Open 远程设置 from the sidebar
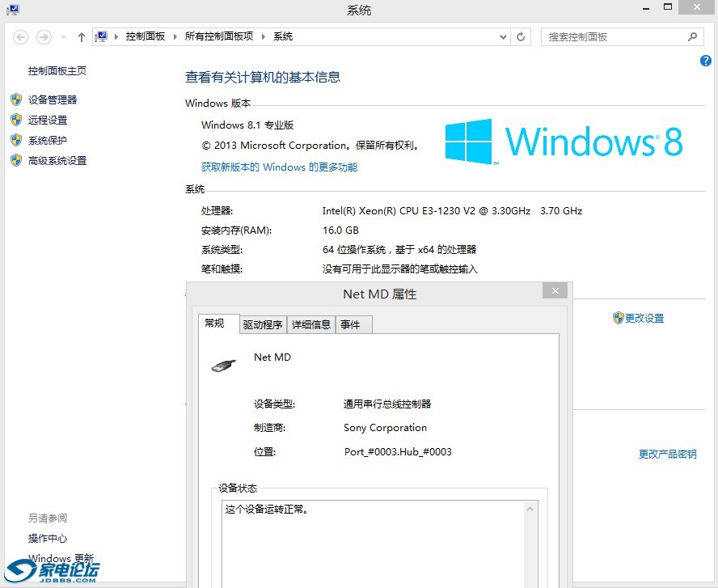Screen dimensions: 718x588 (48, 120)
